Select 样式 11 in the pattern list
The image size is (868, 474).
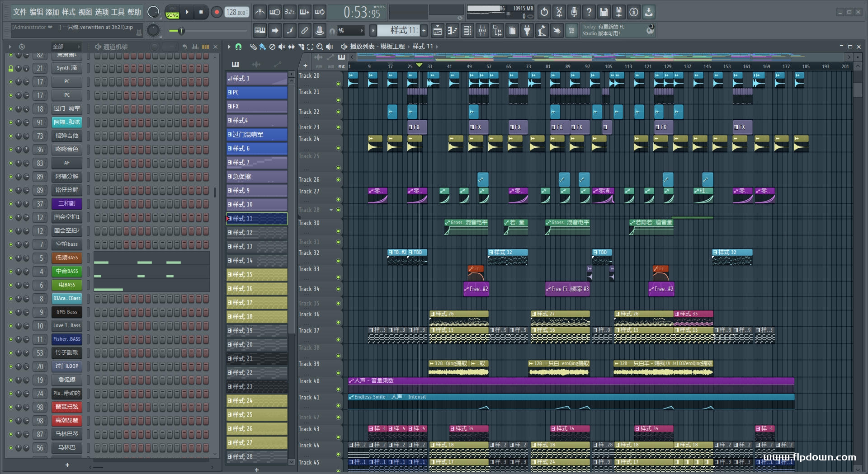[x=256, y=219]
